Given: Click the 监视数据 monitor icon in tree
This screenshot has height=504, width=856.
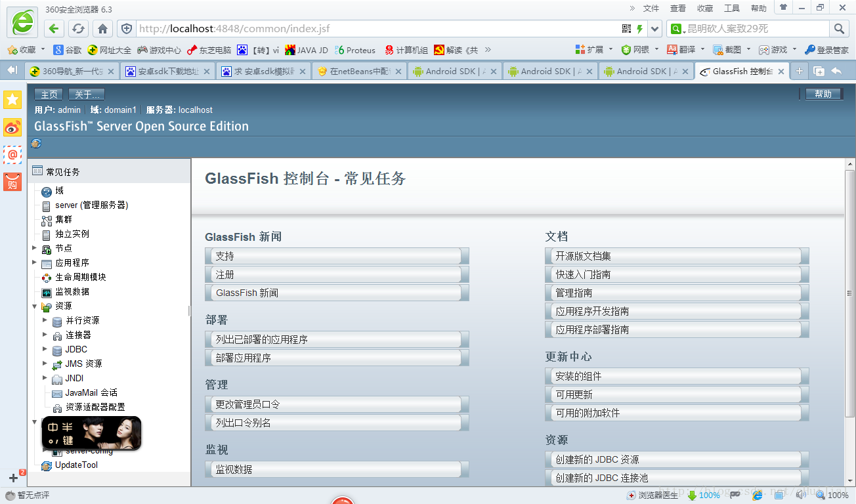Looking at the screenshot, I should 47,293.
